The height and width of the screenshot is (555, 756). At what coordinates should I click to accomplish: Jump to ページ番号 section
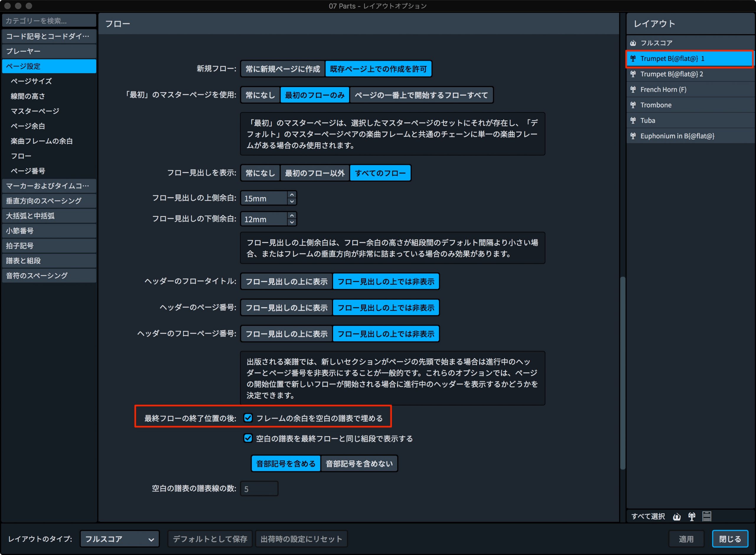(x=28, y=171)
